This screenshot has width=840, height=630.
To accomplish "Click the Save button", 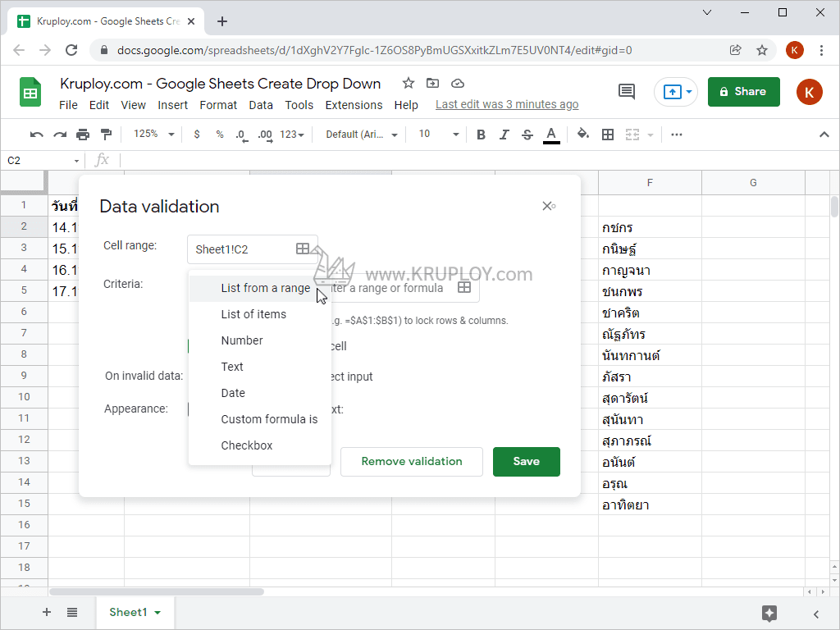I will tap(526, 462).
